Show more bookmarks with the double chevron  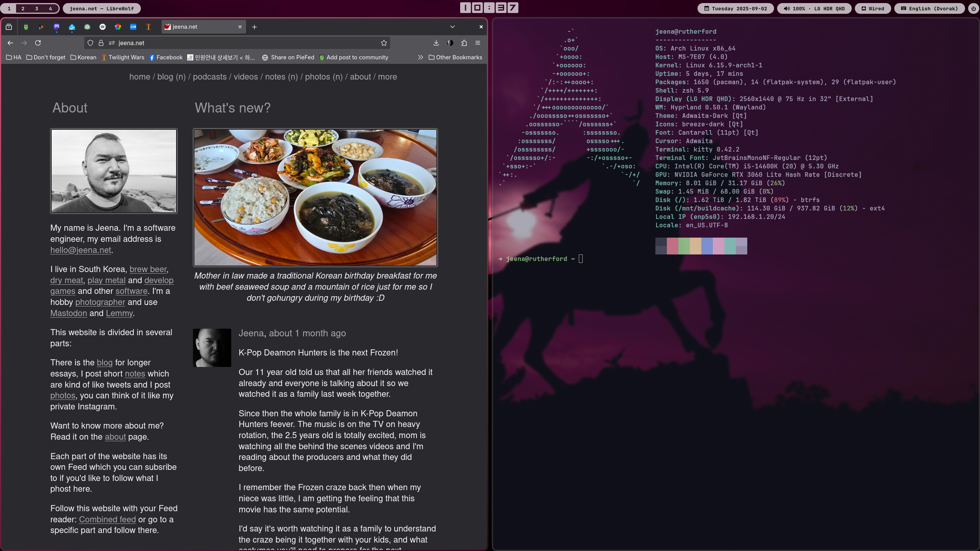(420, 57)
